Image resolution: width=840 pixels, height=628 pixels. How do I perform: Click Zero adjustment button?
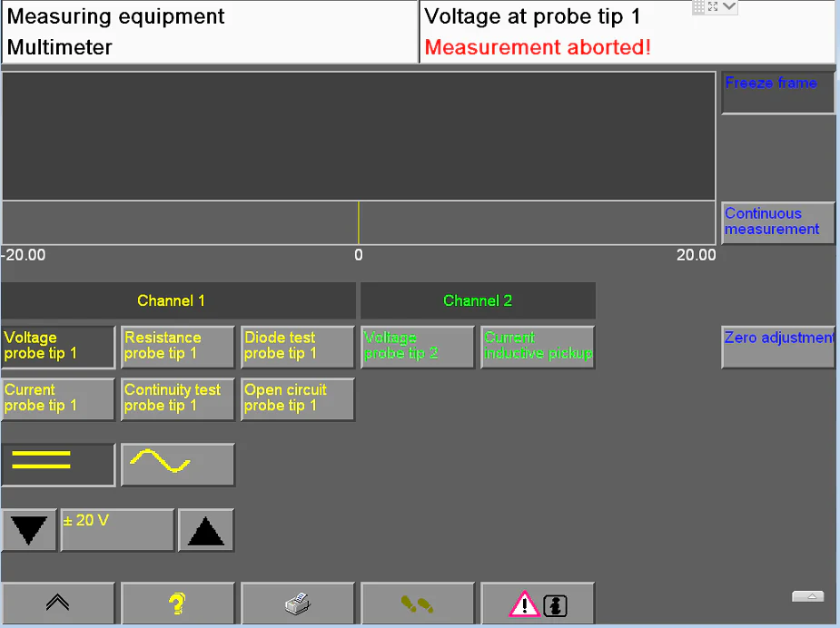tap(778, 347)
